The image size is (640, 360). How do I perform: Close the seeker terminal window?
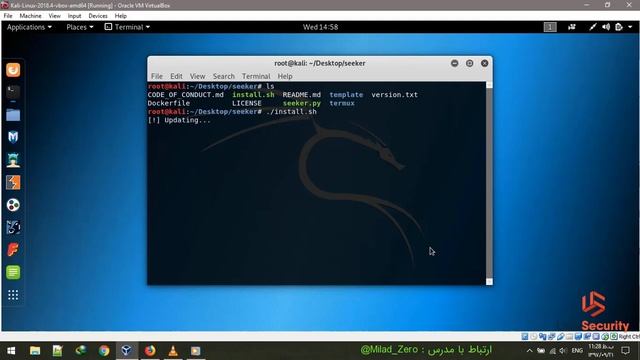click(x=484, y=63)
